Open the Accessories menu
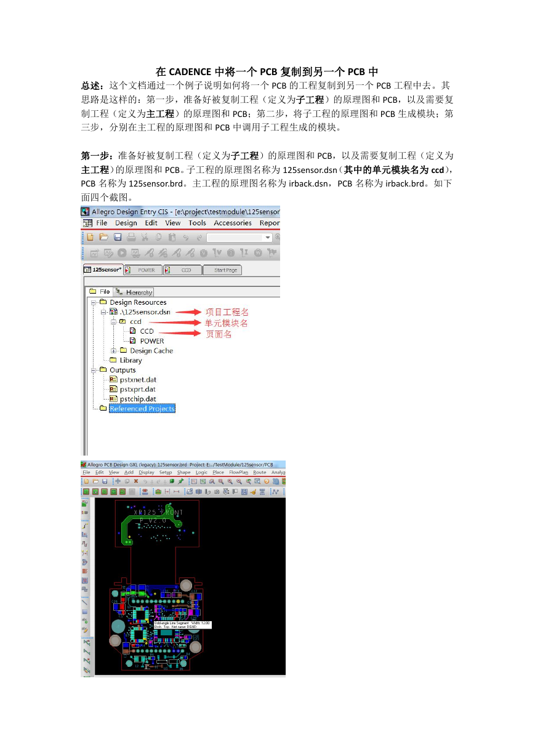This screenshot has width=535, height=756. tap(233, 223)
